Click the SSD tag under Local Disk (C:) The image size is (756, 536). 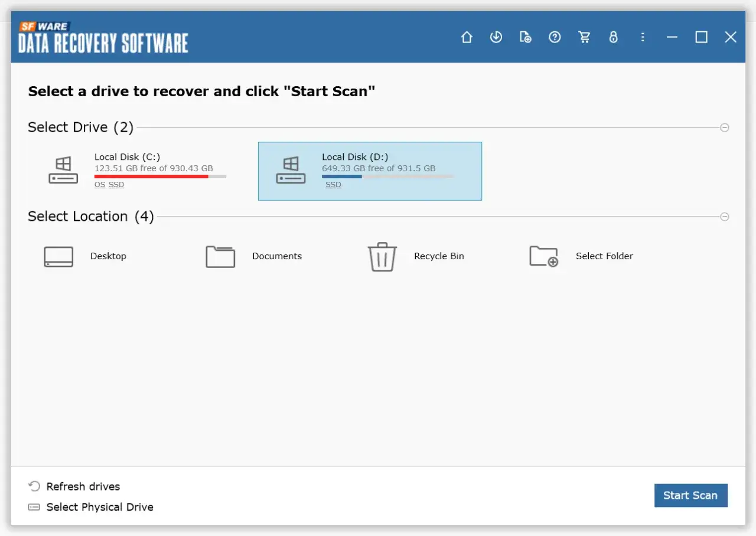[116, 185]
